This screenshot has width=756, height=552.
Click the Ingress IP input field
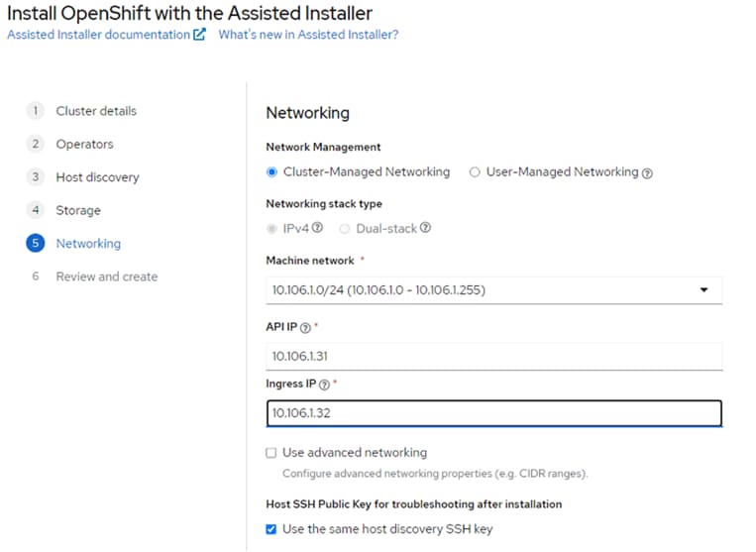494,413
